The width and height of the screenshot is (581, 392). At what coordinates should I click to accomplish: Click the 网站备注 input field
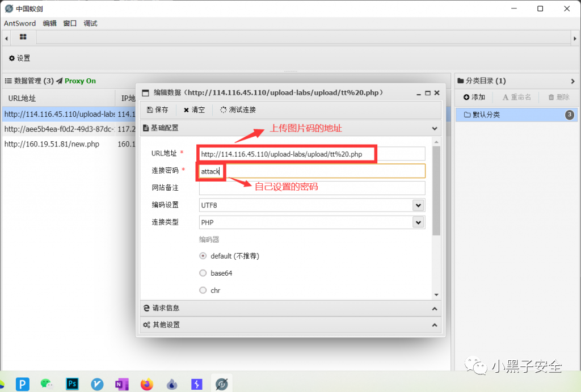pos(311,188)
